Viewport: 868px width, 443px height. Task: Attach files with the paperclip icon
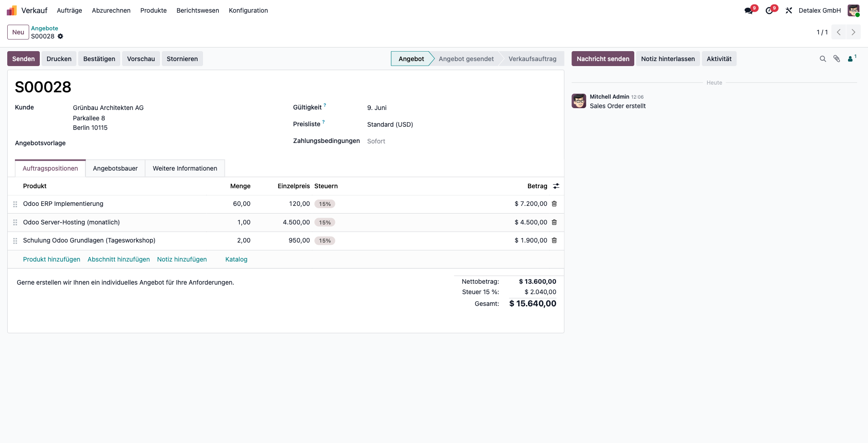837,59
